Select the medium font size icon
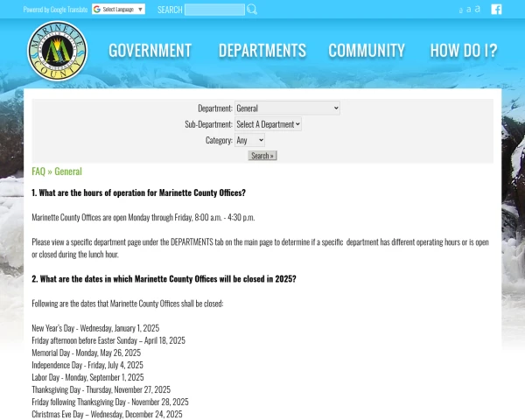Viewport: 525px width, 420px height. pos(468,10)
